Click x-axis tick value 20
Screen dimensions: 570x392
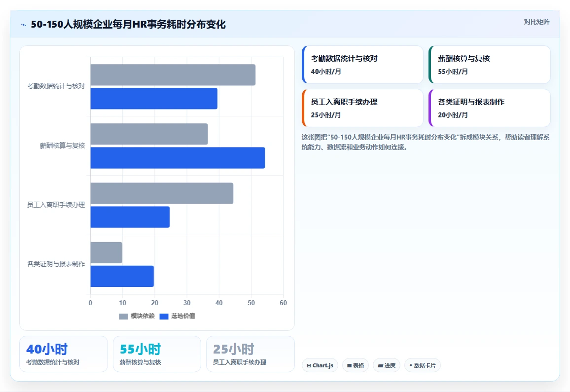coord(154,303)
